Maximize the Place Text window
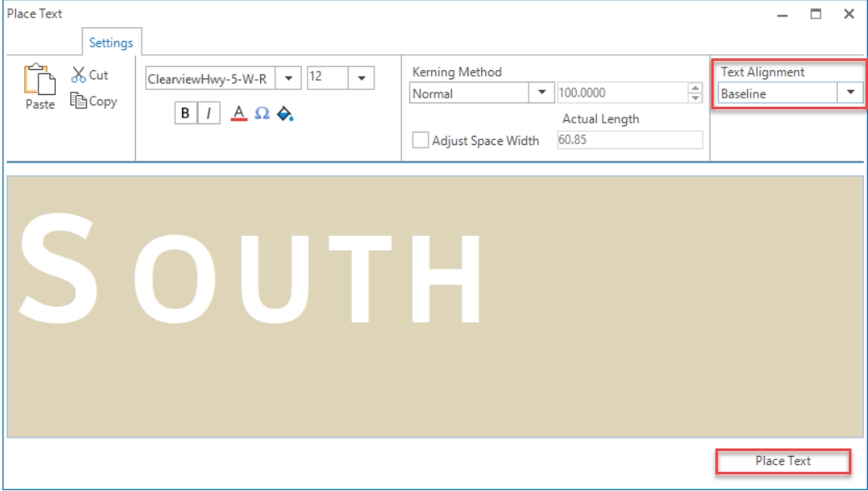The height and width of the screenshot is (491, 868). 816,14
